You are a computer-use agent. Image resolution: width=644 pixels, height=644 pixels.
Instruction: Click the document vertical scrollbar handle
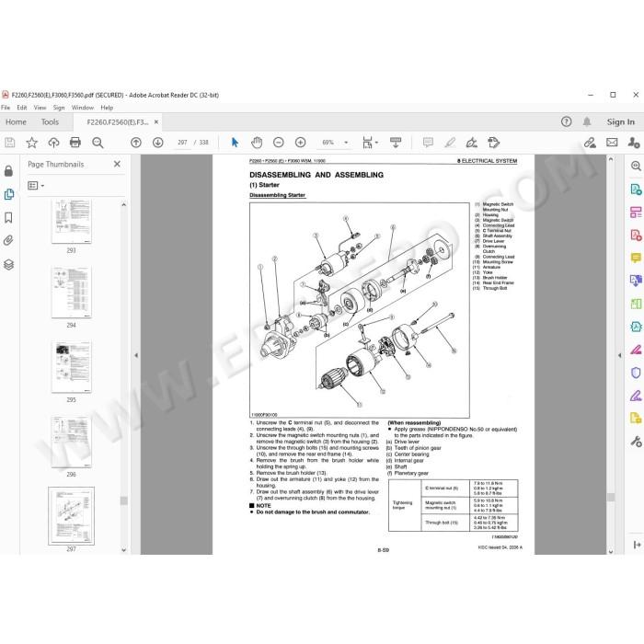pos(611,497)
